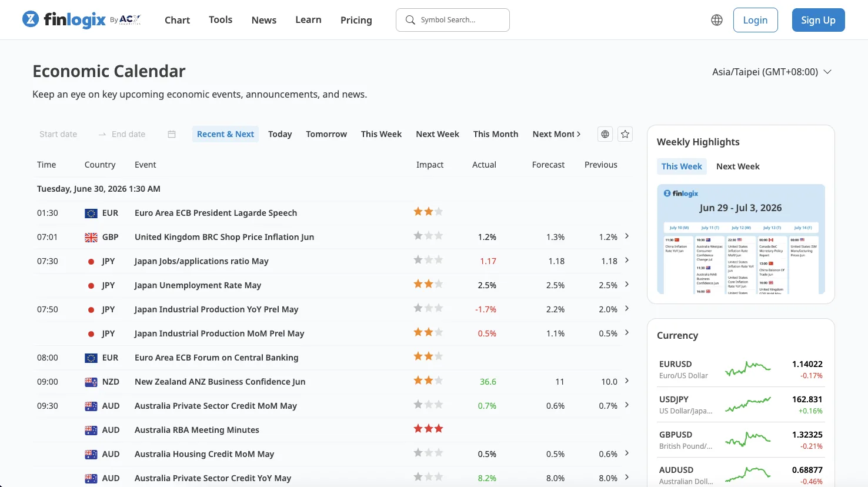This screenshot has width=868, height=487.
Task: Click Australia flag for RBA Meeting Minutes
Action: tap(91, 430)
